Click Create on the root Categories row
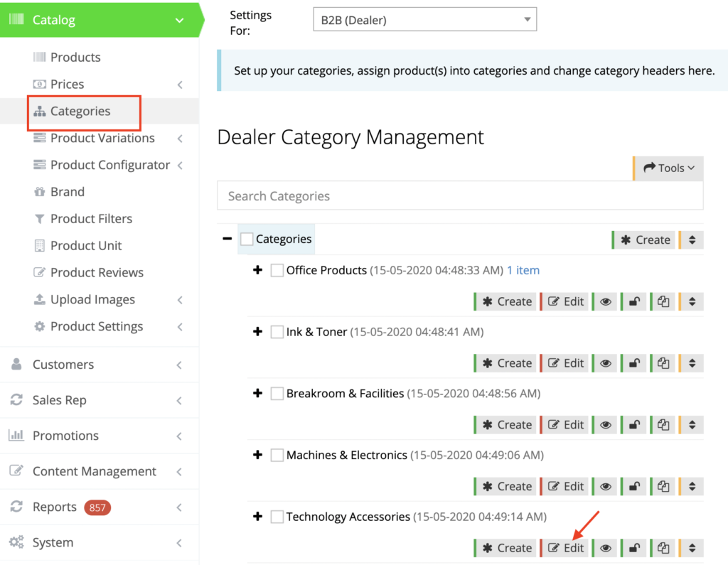This screenshot has height=565, width=728. pyautogui.click(x=643, y=240)
